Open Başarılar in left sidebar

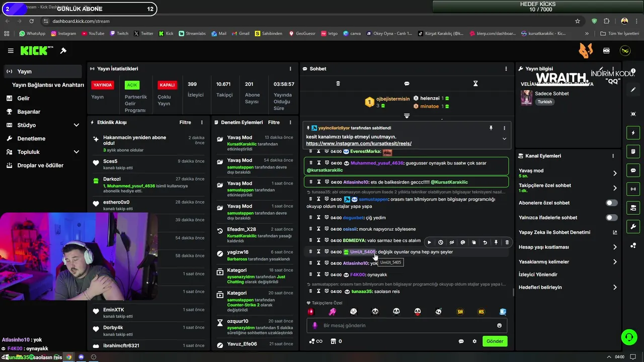42,112
